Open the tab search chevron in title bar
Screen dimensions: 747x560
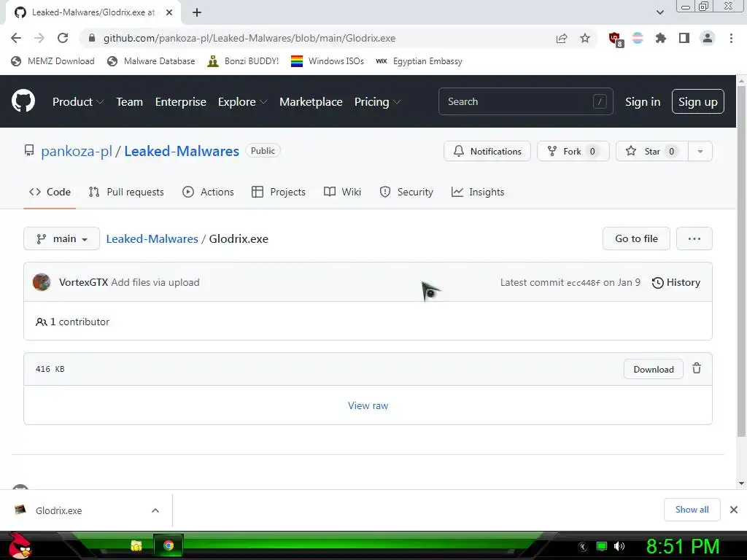pyautogui.click(x=659, y=12)
